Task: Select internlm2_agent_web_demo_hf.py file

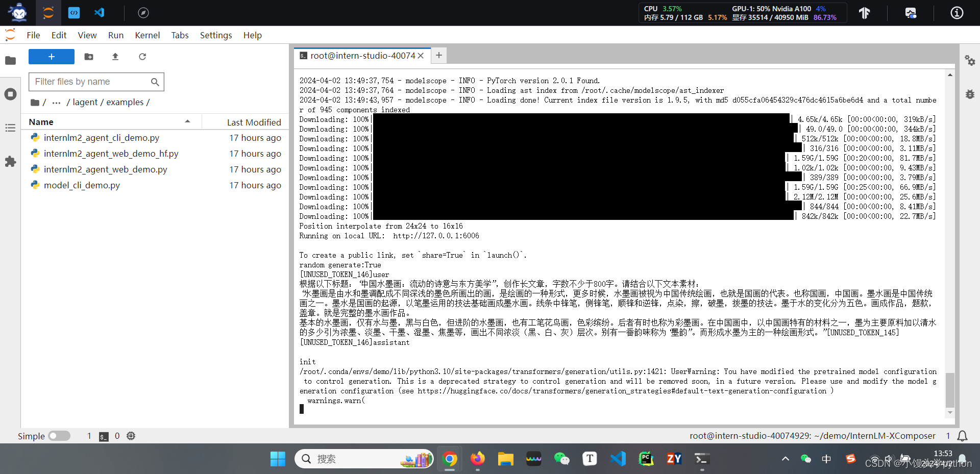Action: point(155,154)
